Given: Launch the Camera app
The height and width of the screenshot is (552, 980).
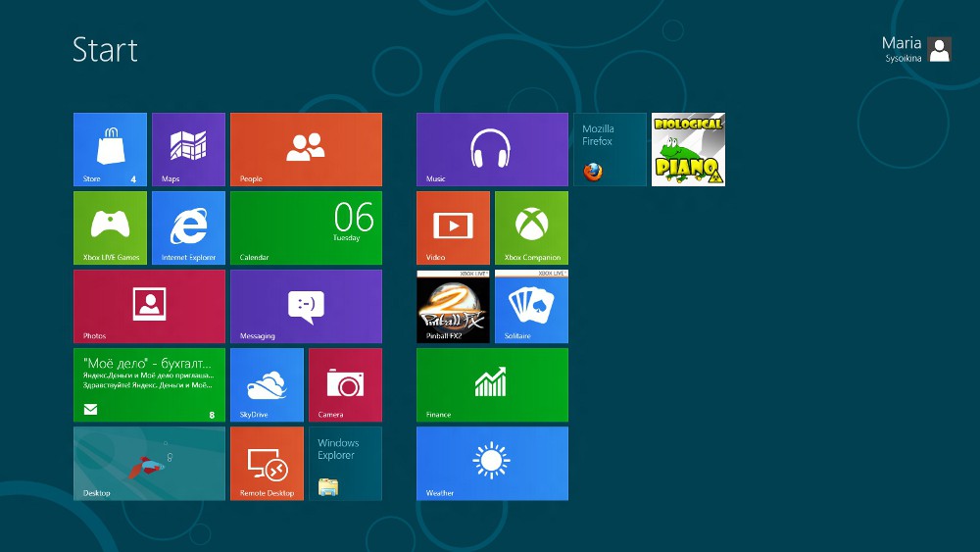Looking at the screenshot, I should point(345,384).
